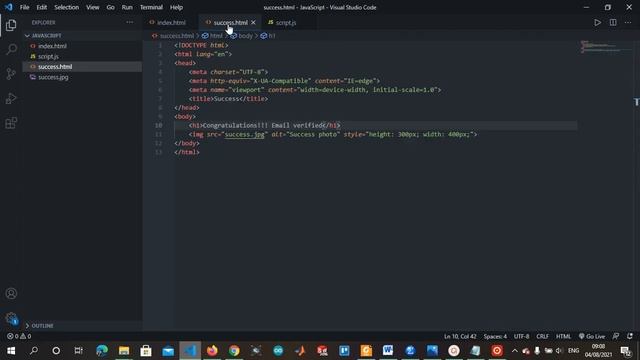Image resolution: width=640 pixels, height=360 pixels.
Task: Change encoding via UTF-8 status item
Action: click(521, 336)
